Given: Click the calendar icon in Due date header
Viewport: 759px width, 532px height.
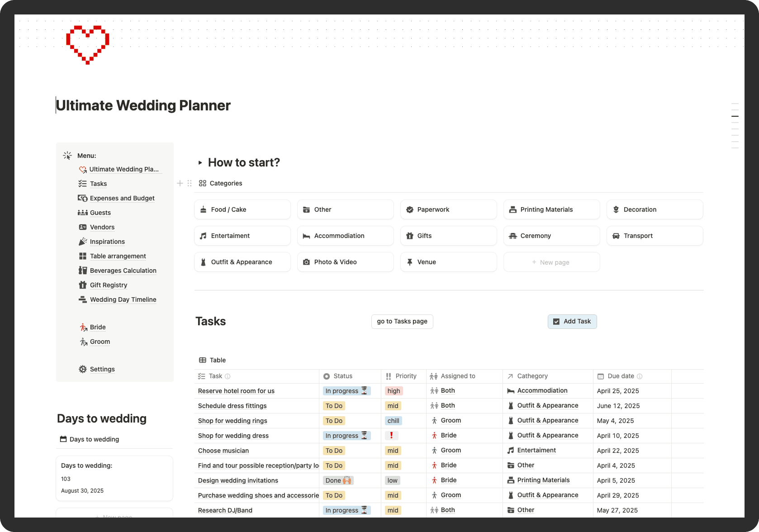Looking at the screenshot, I should coord(601,376).
